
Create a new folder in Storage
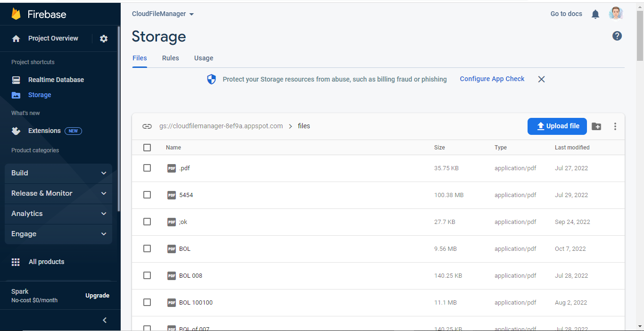pyautogui.click(x=596, y=126)
